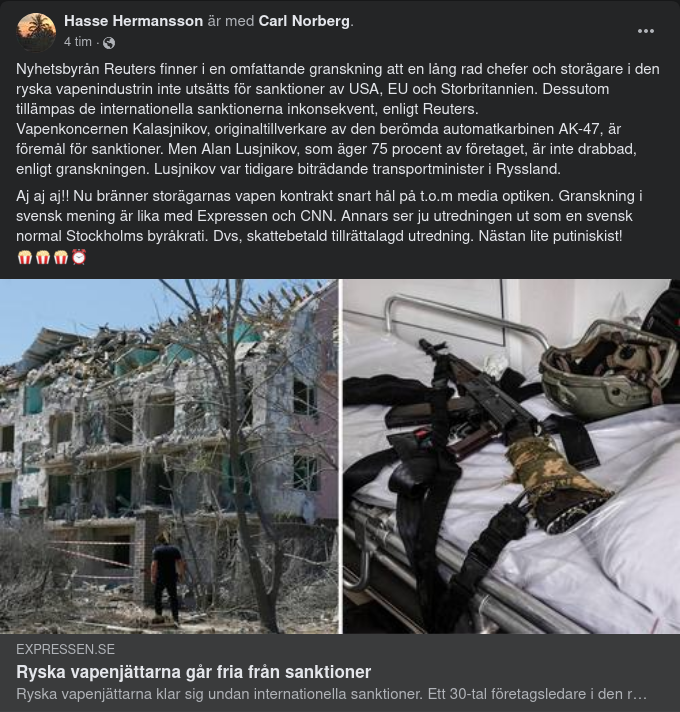Click the '4 tim' post timestamp
This screenshot has width=680, height=712.
pos(78,42)
